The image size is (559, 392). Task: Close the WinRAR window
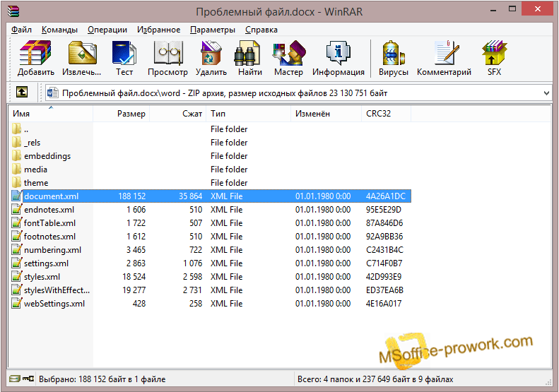point(538,9)
